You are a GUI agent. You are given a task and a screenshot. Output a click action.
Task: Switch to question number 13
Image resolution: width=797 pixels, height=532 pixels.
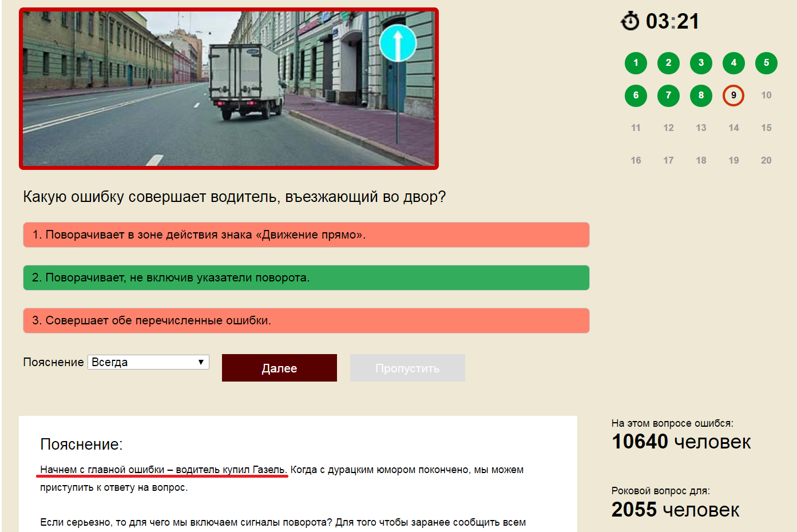pos(701,128)
